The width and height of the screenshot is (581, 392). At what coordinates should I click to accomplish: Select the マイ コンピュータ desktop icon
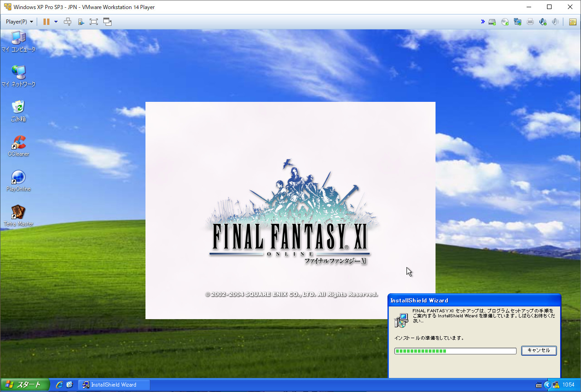click(x=18, y=42)
